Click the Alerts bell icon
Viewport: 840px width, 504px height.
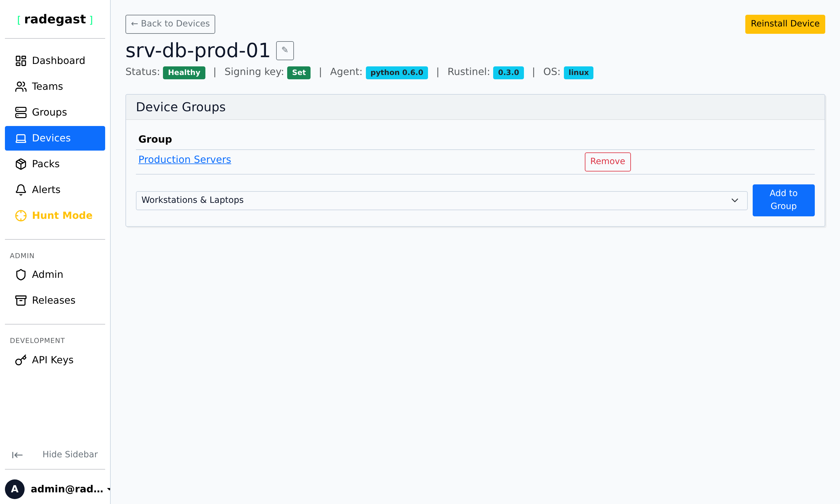click(x=21, y=190)
